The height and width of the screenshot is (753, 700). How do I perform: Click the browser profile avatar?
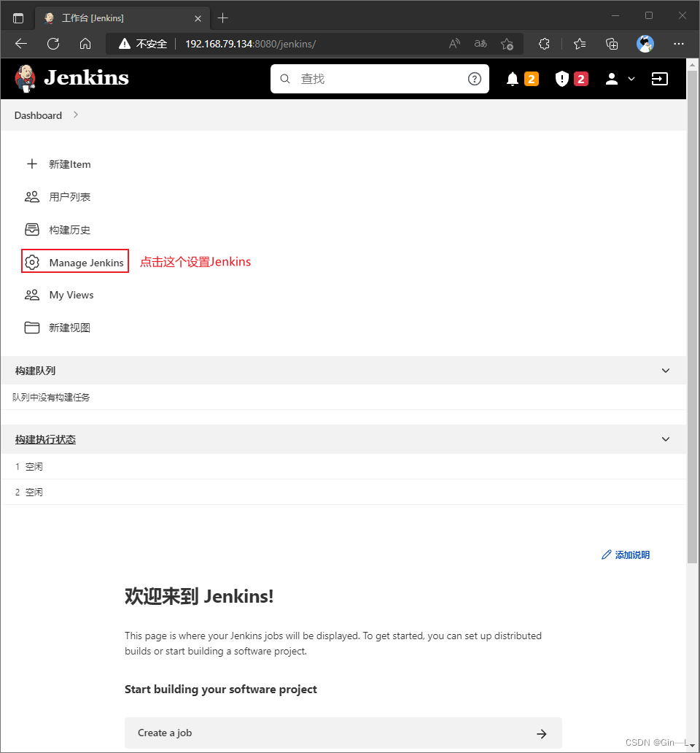(645, 44)
